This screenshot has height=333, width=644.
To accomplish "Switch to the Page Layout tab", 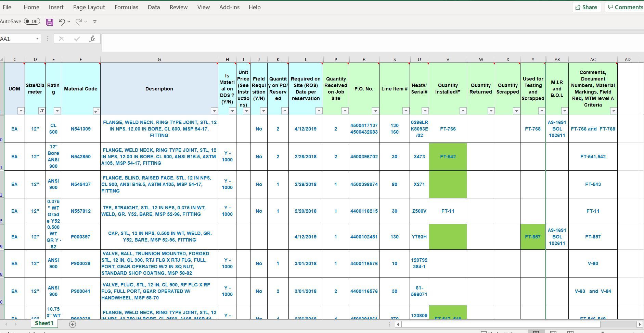I will coord(89,7).
